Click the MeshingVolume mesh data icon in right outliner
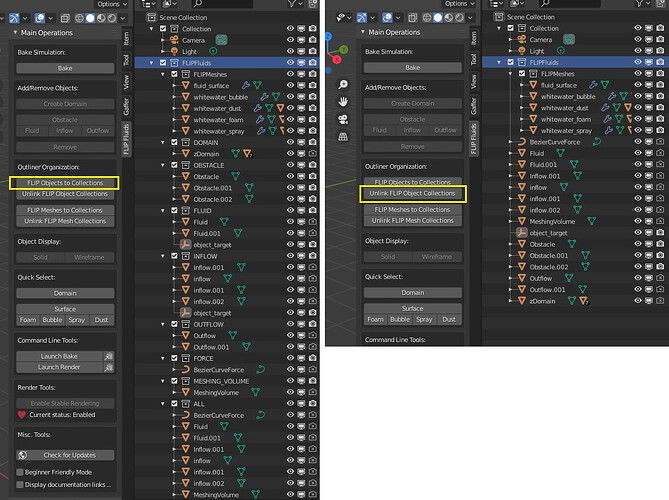Image resolution: width=669 pixels, height=500 pixels. pos(591,221)
